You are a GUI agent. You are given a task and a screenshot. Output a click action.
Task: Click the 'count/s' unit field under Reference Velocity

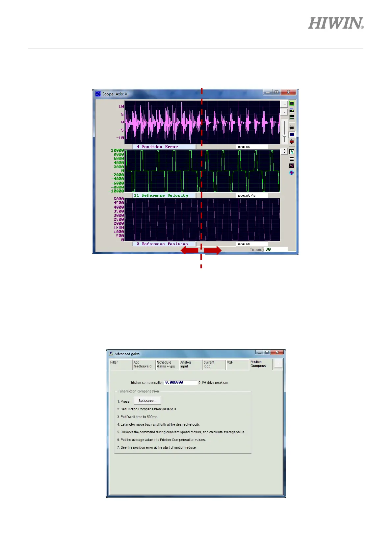point(252,195)
